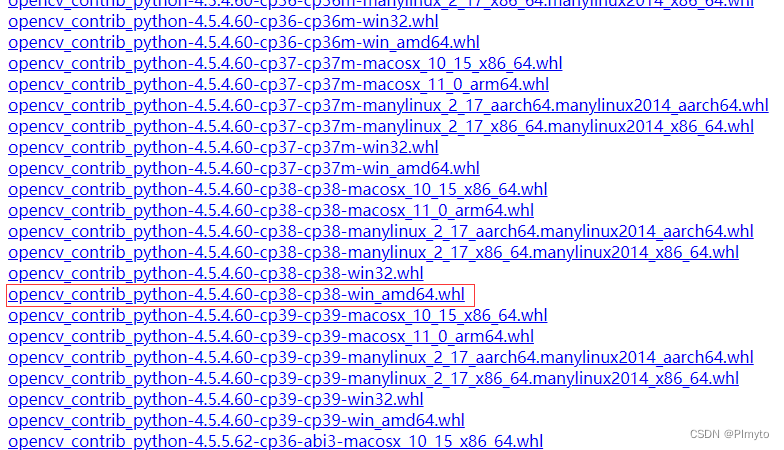Click 4.5.5.62-cp36-abi3-macosx_10_15 wheel link
784x450 pixels.
[x=276, y=442]
